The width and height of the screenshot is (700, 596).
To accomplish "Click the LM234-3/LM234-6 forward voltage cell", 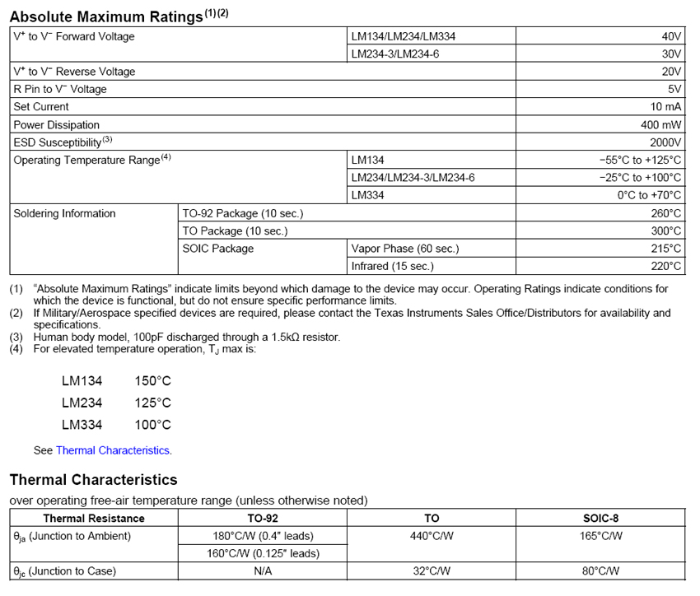I will (x=401, y=54).
